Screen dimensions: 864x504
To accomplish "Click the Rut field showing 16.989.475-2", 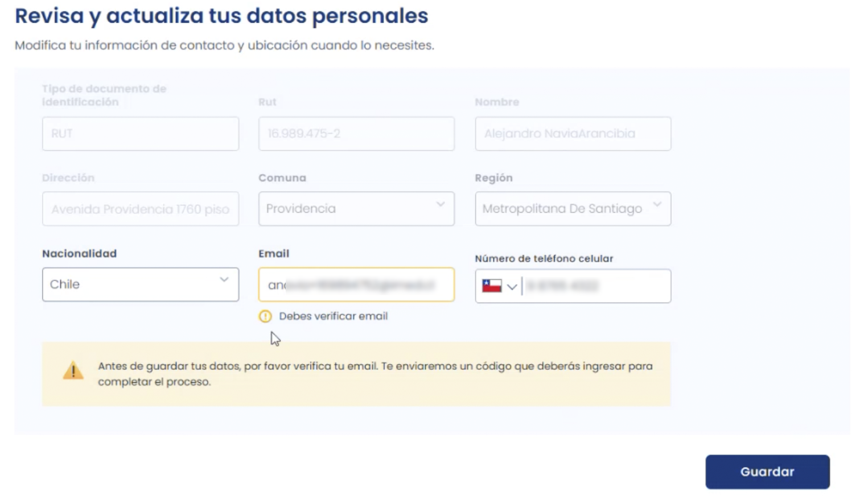I will (356, 133).
